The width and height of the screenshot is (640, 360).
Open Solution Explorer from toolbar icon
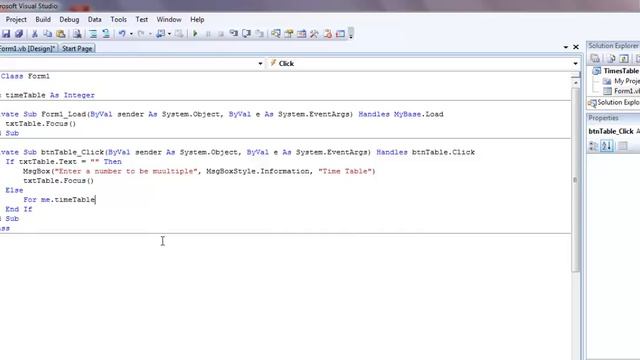coord(276,34)
